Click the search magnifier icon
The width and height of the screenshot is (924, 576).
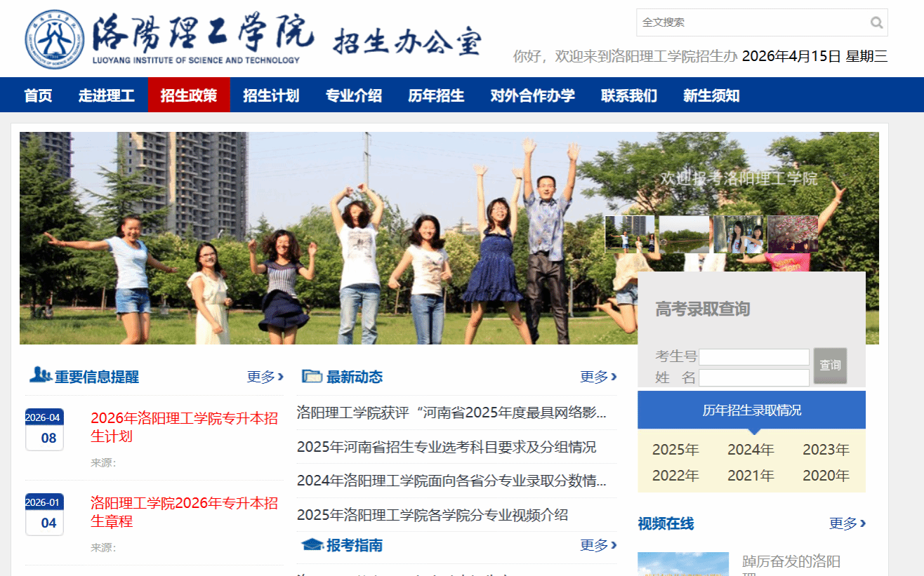click(876, 22)
